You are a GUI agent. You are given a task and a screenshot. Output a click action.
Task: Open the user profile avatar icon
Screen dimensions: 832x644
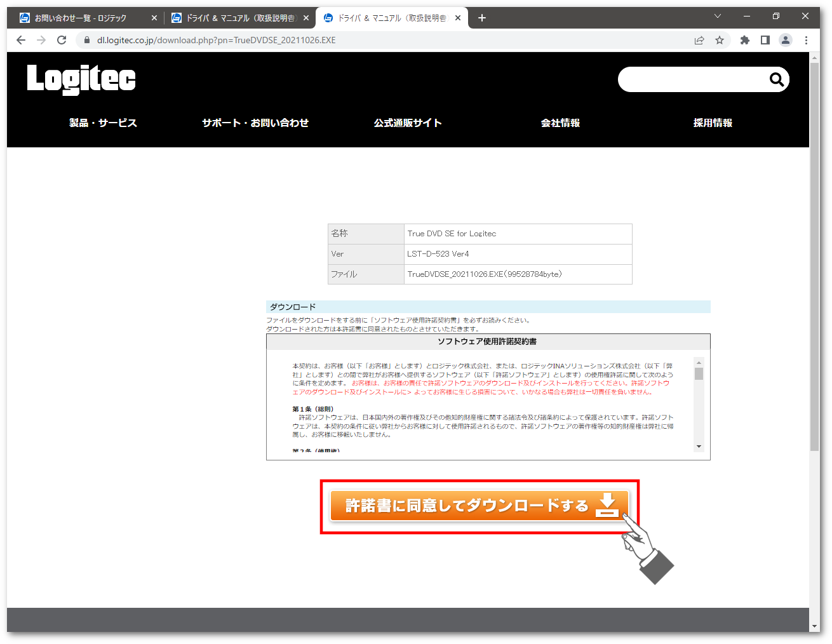click(786, 40)
